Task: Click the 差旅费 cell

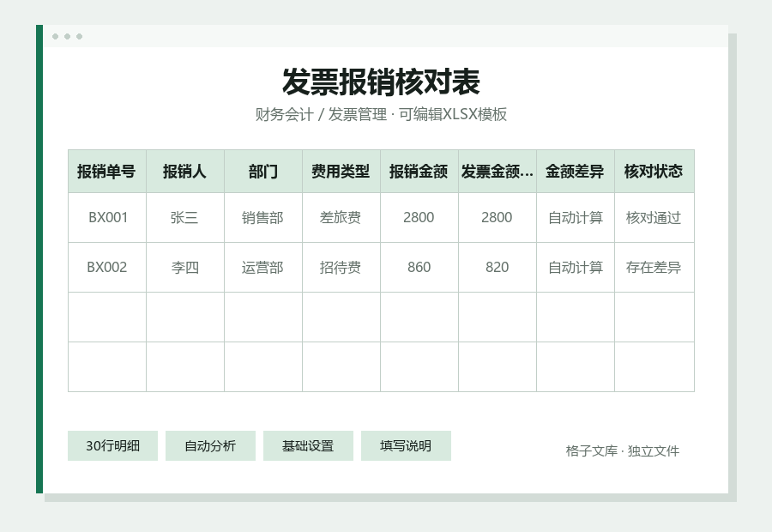Action: [x=341, y=217]
